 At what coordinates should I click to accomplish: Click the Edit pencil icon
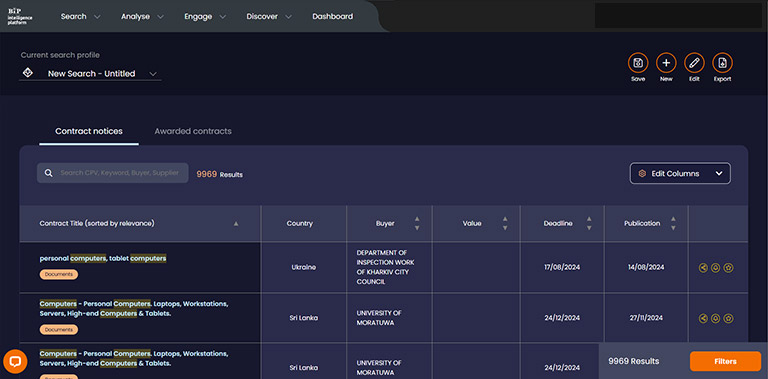click(x=694, y=63)
